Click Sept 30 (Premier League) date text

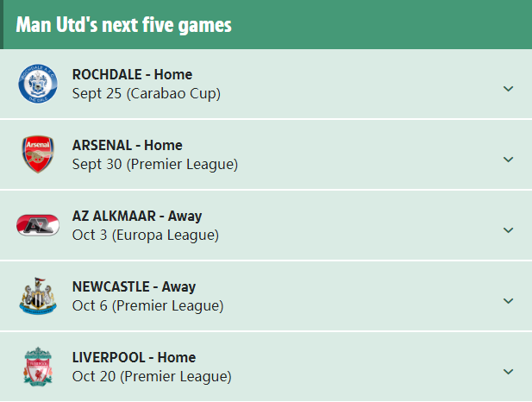[x=154, y=164]
